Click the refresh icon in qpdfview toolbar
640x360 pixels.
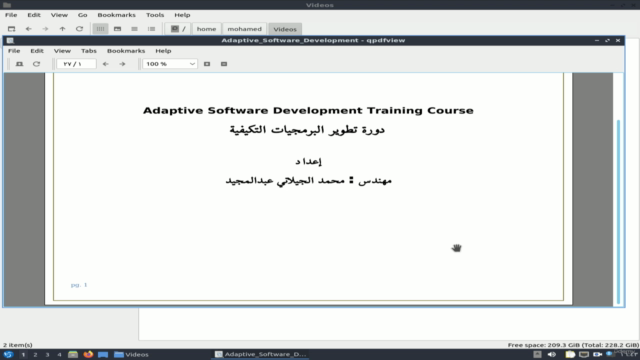[x=36, y=64]
